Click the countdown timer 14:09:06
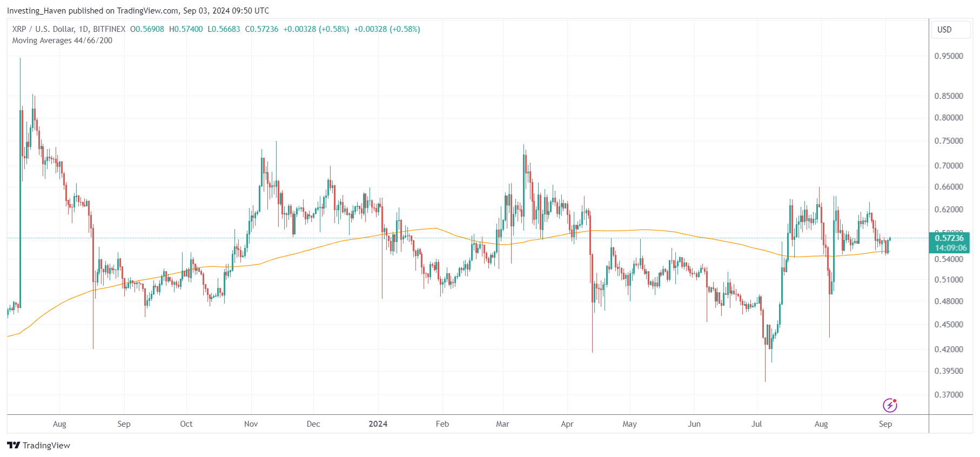The width and height of the screenshot is (980, 457). tap(950, 248)
